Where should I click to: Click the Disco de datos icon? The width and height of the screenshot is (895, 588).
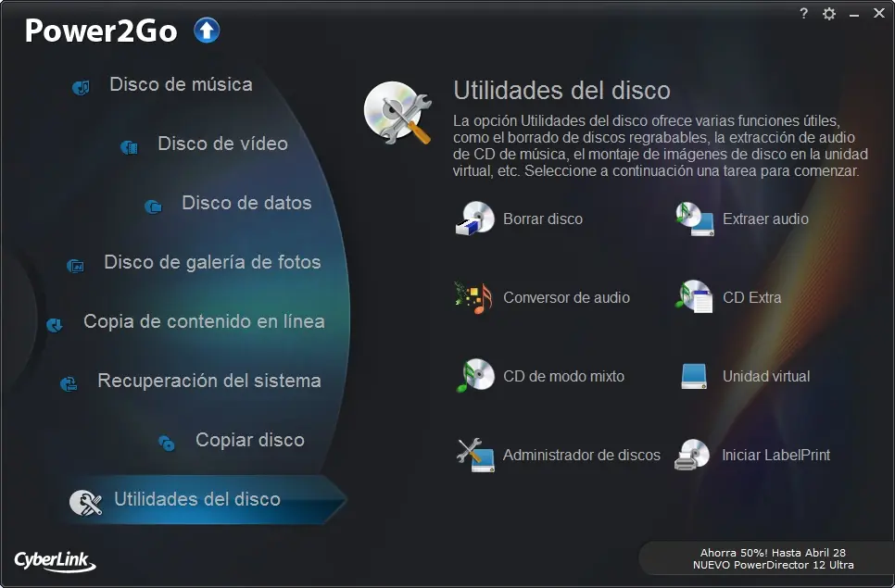[x=153, y=206]
